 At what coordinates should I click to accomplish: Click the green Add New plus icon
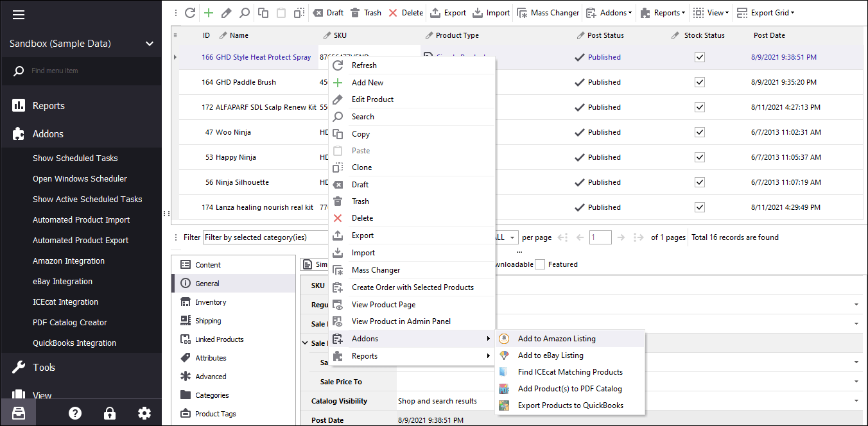pos(208,13)
